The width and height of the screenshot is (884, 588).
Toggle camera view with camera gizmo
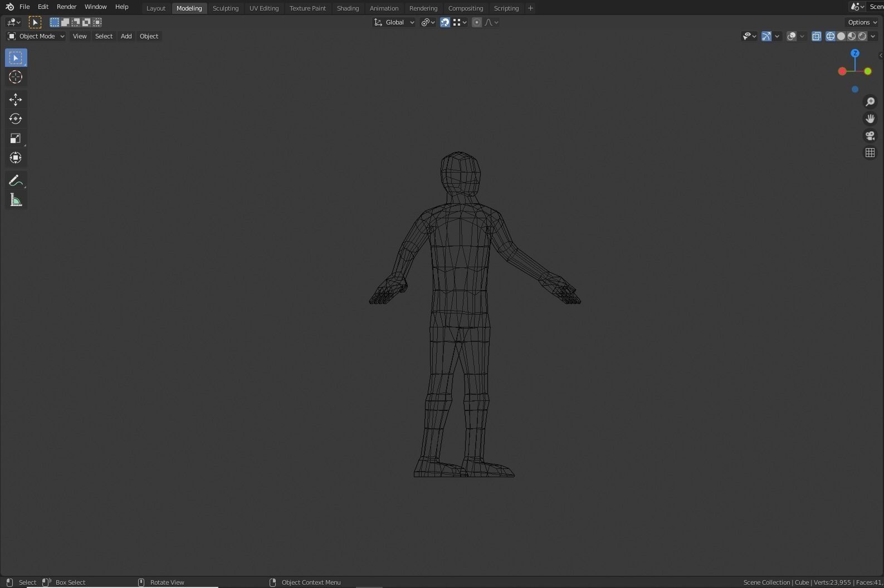pyautogui.click(x=870, y=136)
